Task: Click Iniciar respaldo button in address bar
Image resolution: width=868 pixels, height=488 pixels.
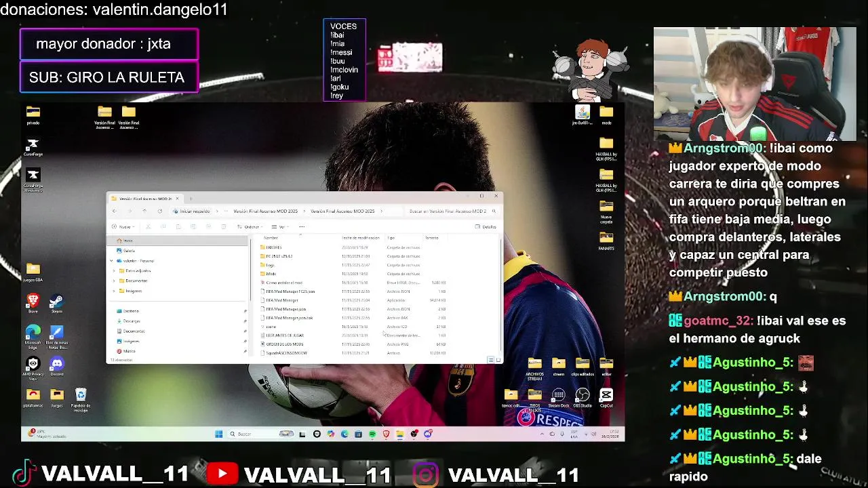Action: pyautogui.click(x=192, y=211)
